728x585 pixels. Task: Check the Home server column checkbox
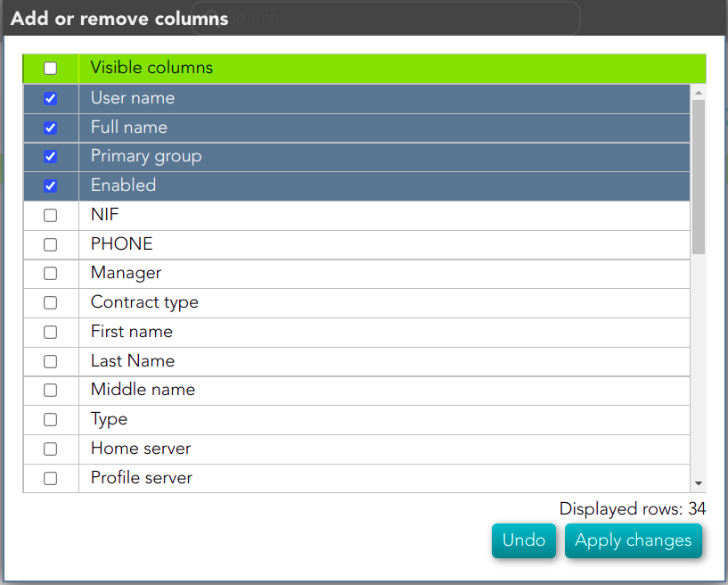pyautogui.click(x=50, y=449)
